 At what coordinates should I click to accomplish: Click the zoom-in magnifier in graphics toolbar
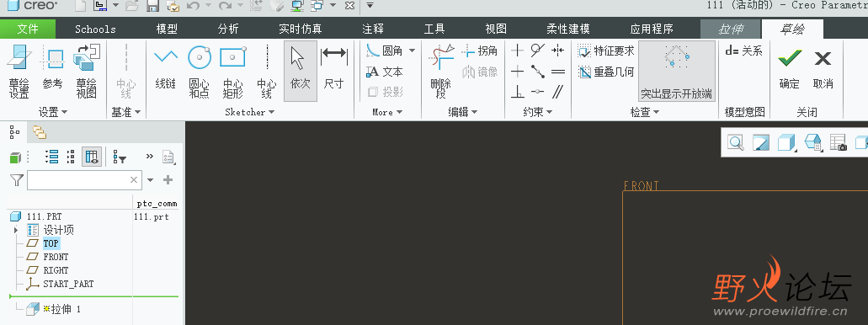pos(736,143)
